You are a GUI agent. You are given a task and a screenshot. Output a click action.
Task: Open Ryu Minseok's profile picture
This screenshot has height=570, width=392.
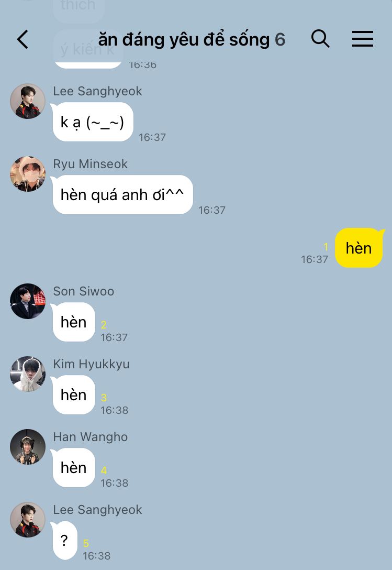(x=28, y=174)
